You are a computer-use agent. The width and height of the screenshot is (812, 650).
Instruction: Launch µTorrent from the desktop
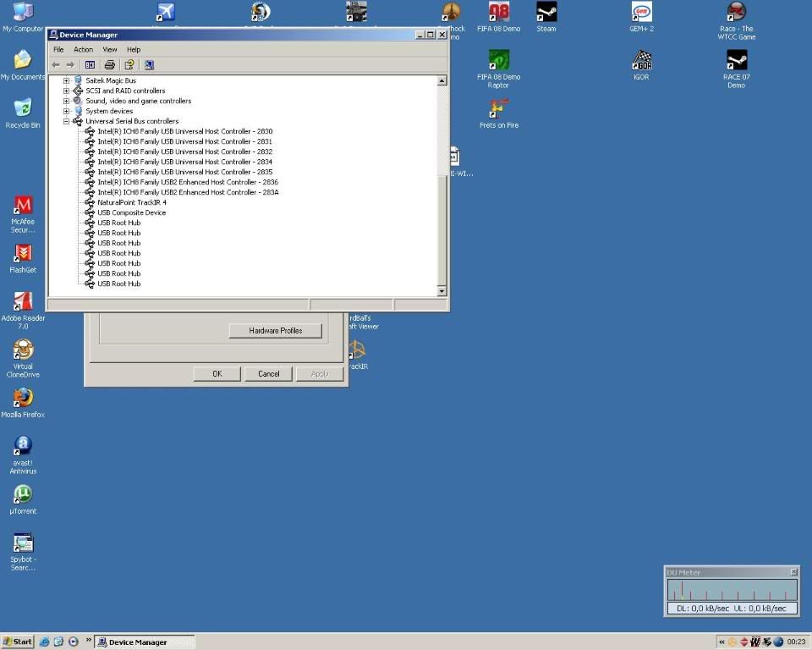point(23,493)
